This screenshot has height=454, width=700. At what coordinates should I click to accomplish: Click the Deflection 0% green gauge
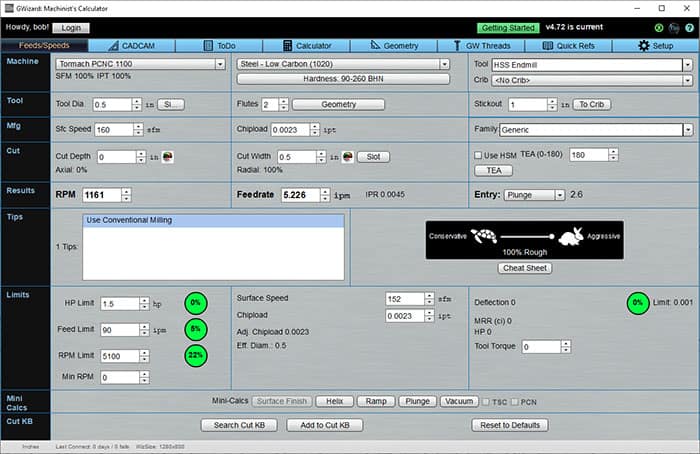point(638,303)
